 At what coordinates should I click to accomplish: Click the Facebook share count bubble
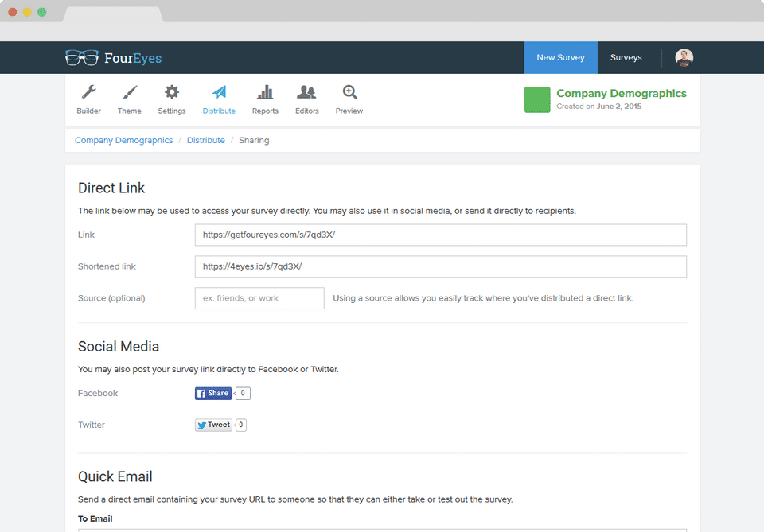click(243, 394)
